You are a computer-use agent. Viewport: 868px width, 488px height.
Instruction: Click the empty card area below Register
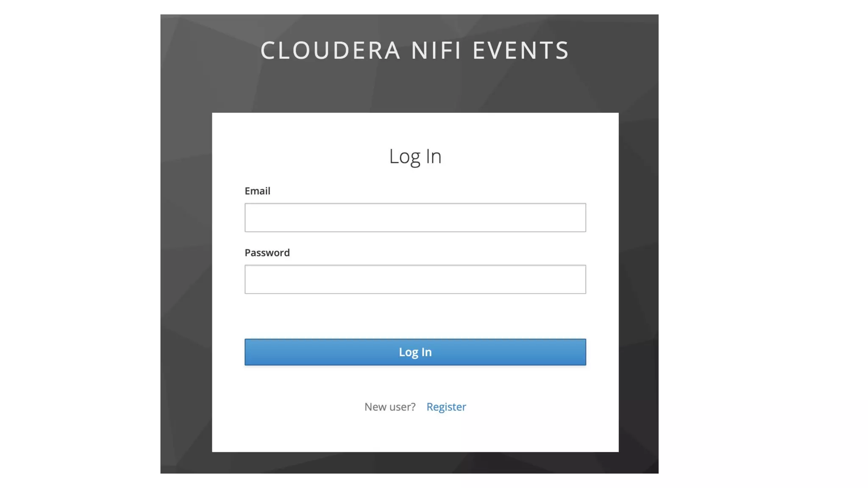tap(415, 434)
